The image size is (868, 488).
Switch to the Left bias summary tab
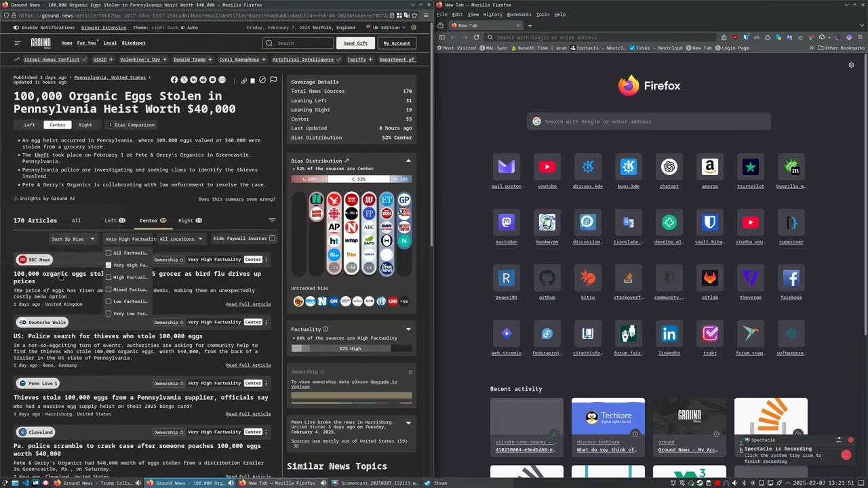pos(29,125)
